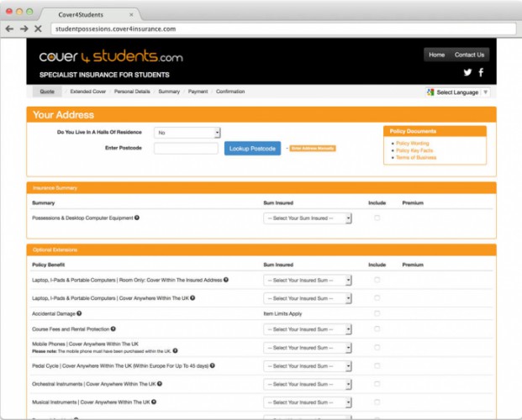Open Insured Sum dropdown for Course Fees
Viewport: 522px width, 420px height.
(308, 329)
